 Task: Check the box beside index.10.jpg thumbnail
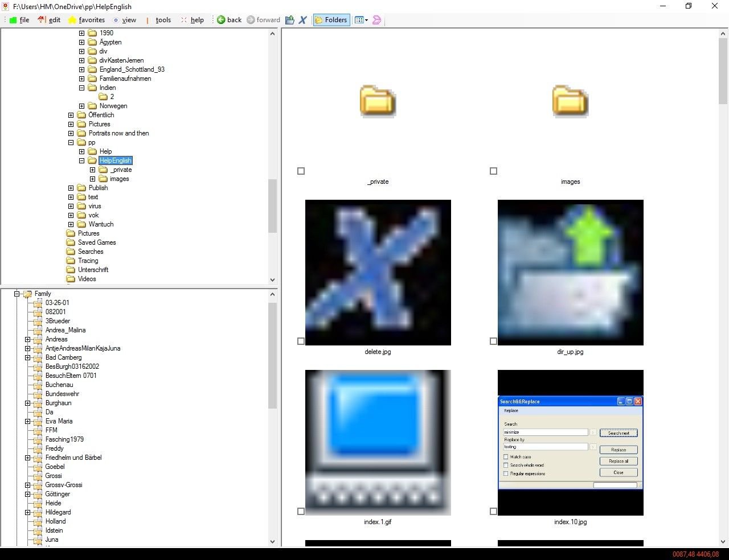tap(493, 511)
